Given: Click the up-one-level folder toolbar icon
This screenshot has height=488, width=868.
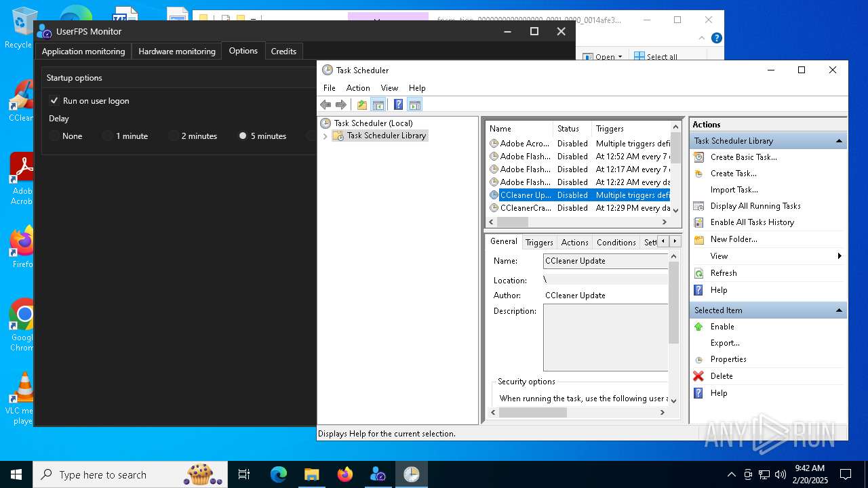Looking at the screenshot, I should tap(362, 104).
